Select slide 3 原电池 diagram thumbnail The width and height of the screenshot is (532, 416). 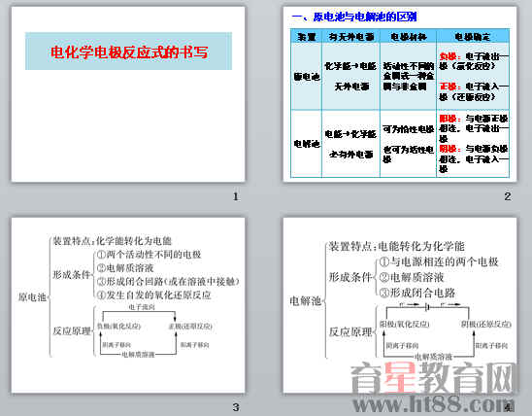tap(128, 305)
